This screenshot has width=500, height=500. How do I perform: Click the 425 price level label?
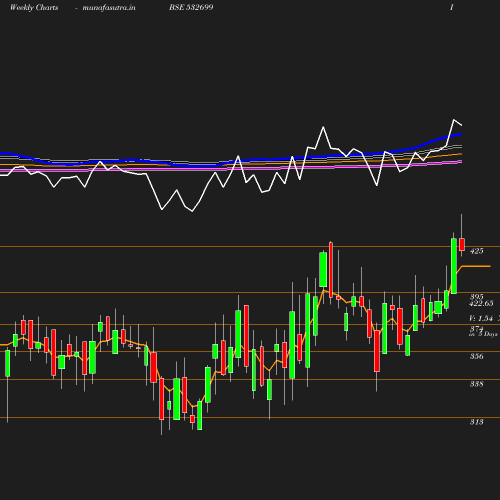476,251
